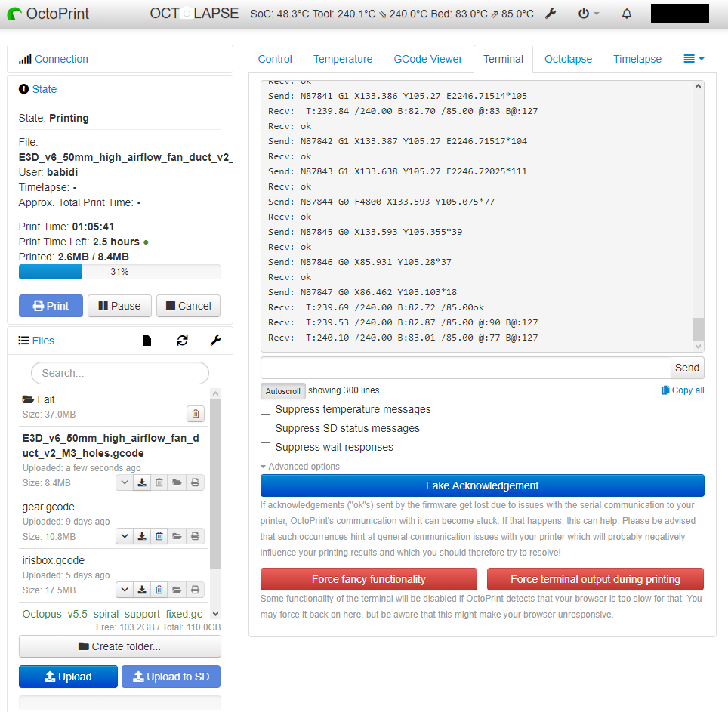Expand details of gear.gcode

coord(125,536)
